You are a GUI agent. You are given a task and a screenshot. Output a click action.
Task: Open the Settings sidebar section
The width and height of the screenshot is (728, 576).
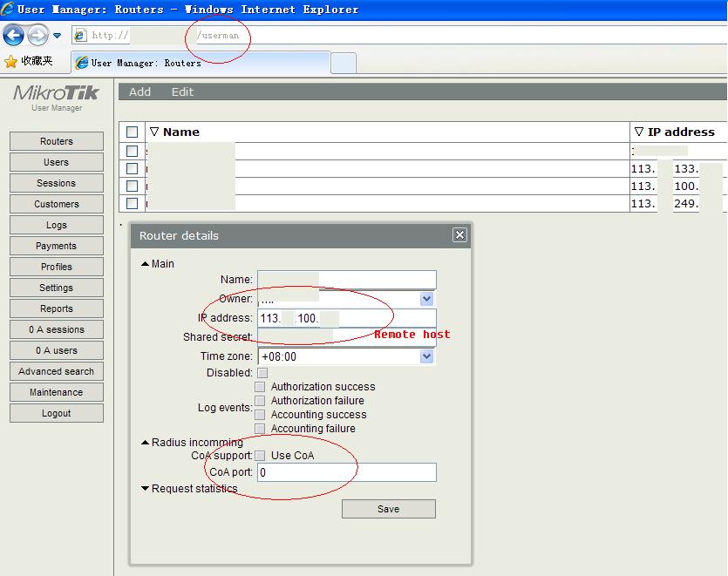click(x=57, y=288)
